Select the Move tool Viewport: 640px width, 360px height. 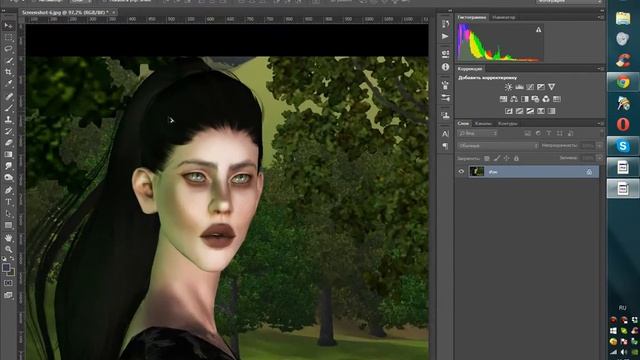click(x=8, y=26)
